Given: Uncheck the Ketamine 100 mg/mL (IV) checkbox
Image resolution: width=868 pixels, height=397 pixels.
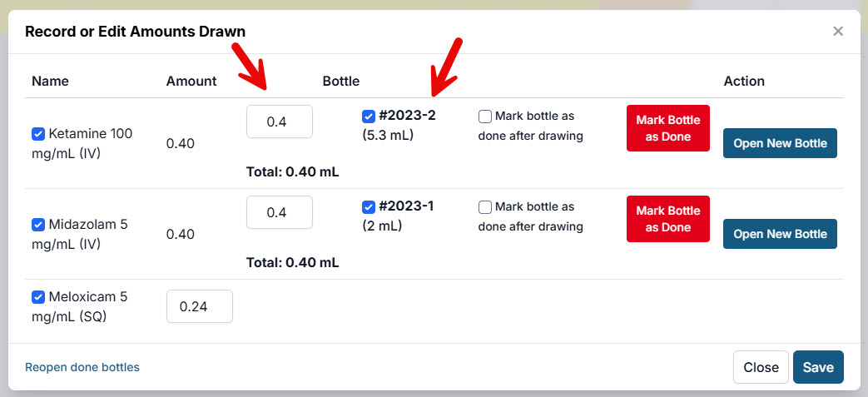Looking at the screenshot, I should point(38,134).
